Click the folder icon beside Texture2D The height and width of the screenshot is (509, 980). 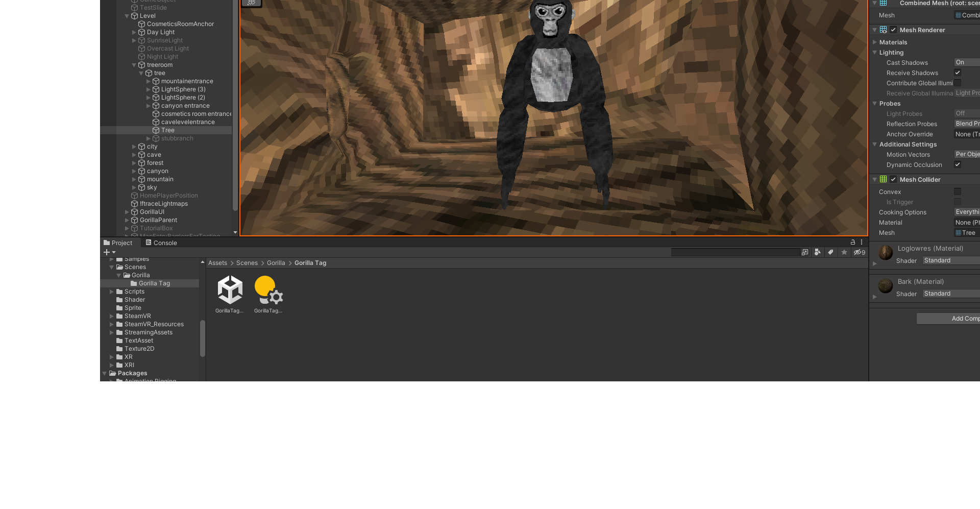click(x=119, y=349)
